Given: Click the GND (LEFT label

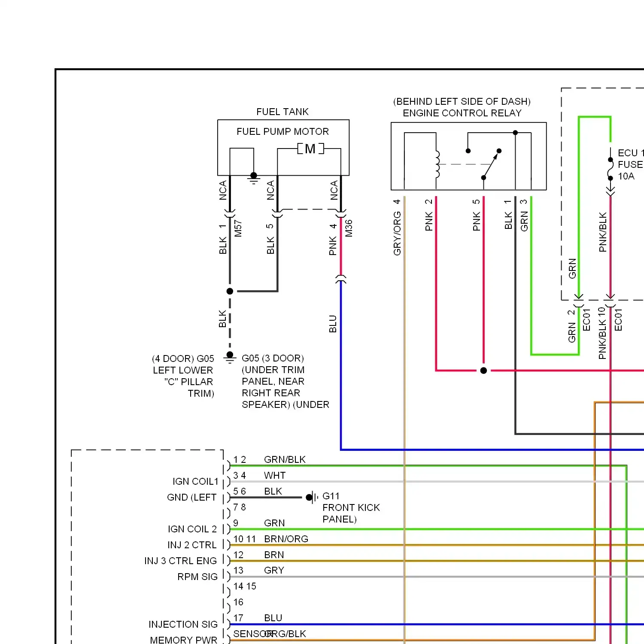Looking at the screenshot, I should (192, 497).
